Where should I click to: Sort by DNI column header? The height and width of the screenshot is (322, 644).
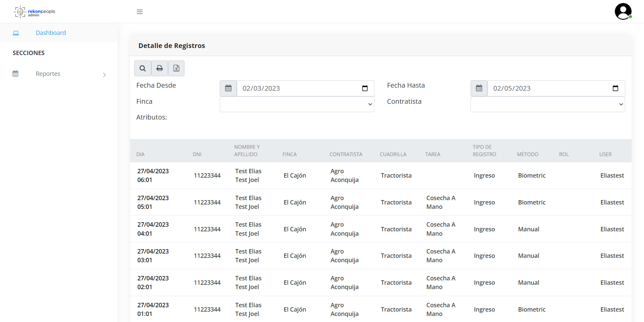(x=197, y=154)
